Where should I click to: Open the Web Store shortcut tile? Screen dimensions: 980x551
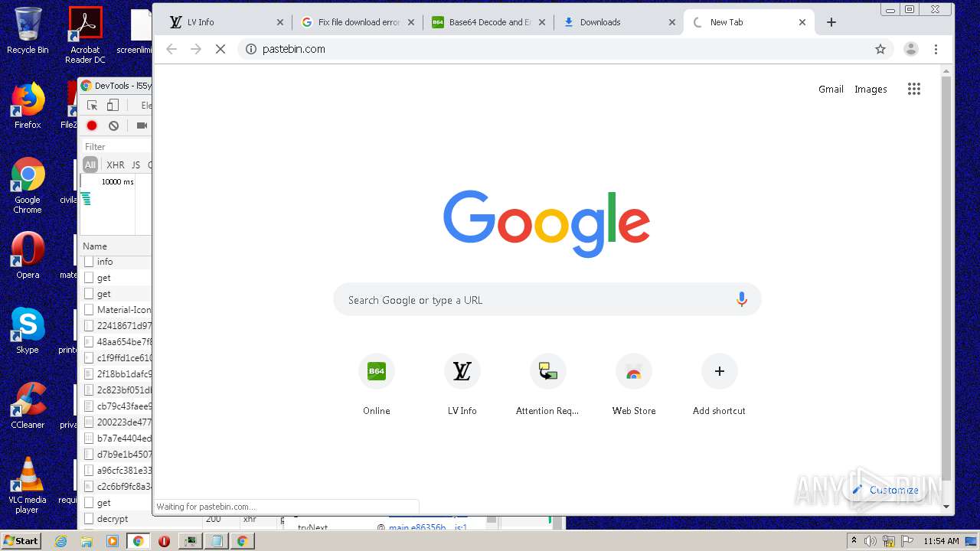(x=634, y=385)
